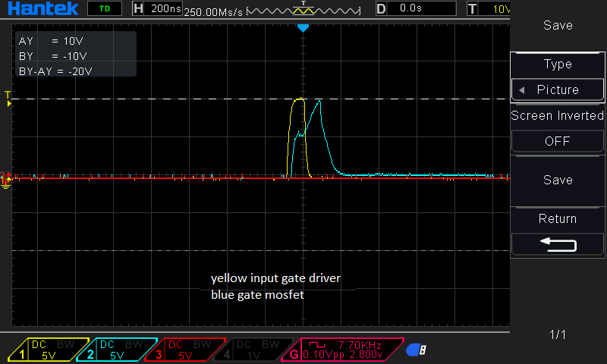The width and height of the screenshot is (607, 364).
Task: Click the Type menu label
Action: tap(558, 64)
